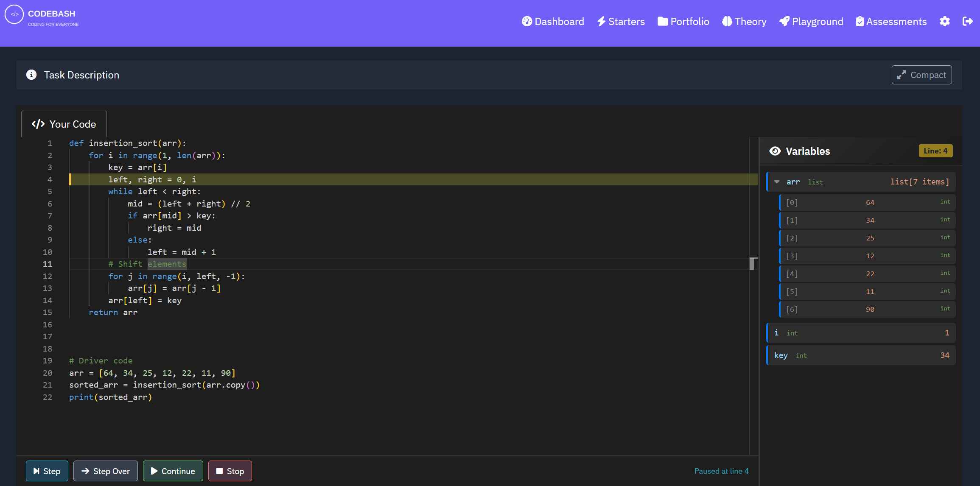The width and height of the screenshot is (980, 486).
Task: Open the Starters section
Action: [621, 22]
